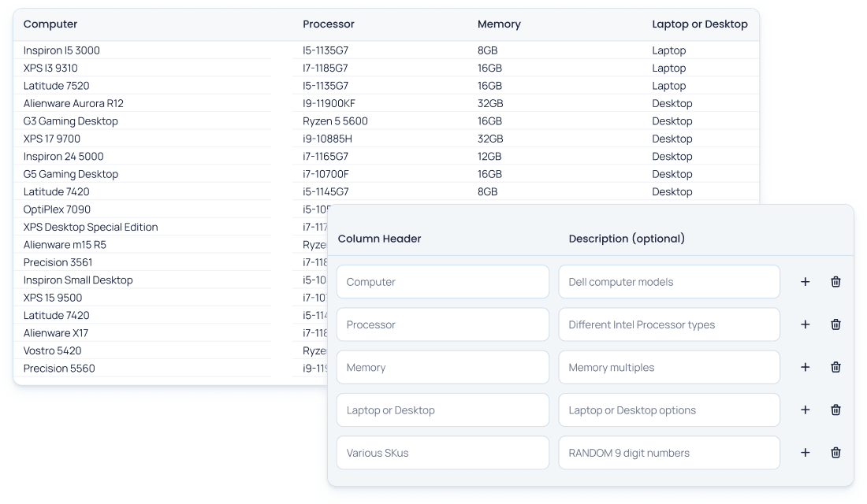
Task: Select the 'Inspiron 24 5000' cell
Action: (x=64, y=157)
